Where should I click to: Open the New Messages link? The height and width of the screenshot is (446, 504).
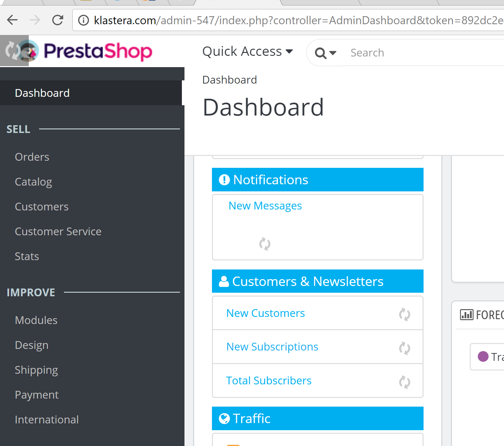click(265, 206)
